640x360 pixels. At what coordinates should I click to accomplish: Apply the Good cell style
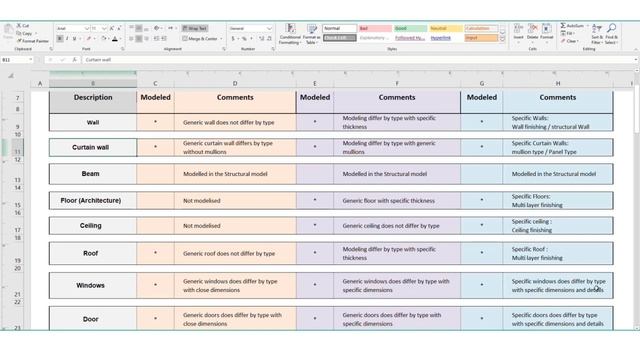coord(411,28)
